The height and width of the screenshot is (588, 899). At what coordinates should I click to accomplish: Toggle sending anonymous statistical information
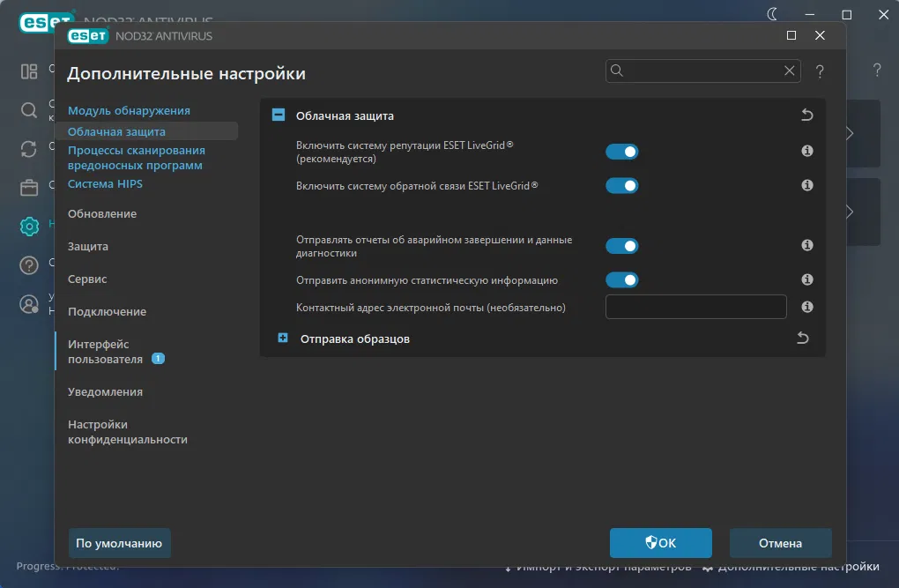622,280
